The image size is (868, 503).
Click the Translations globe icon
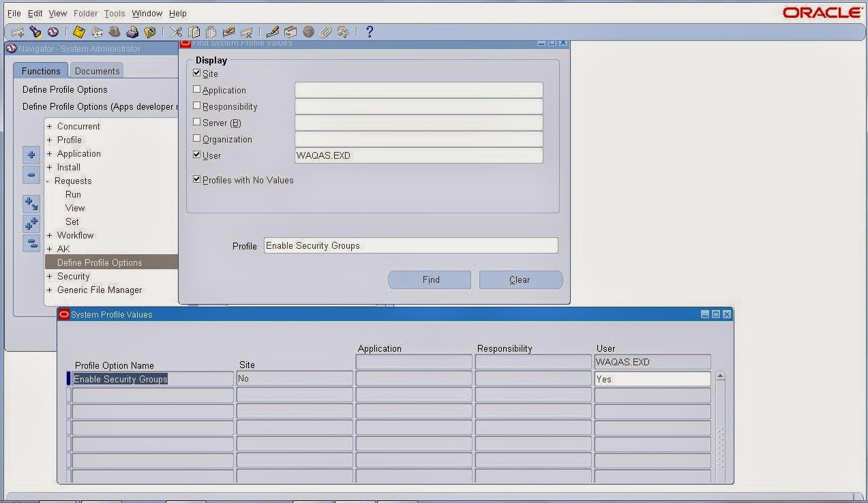point(308,31)
